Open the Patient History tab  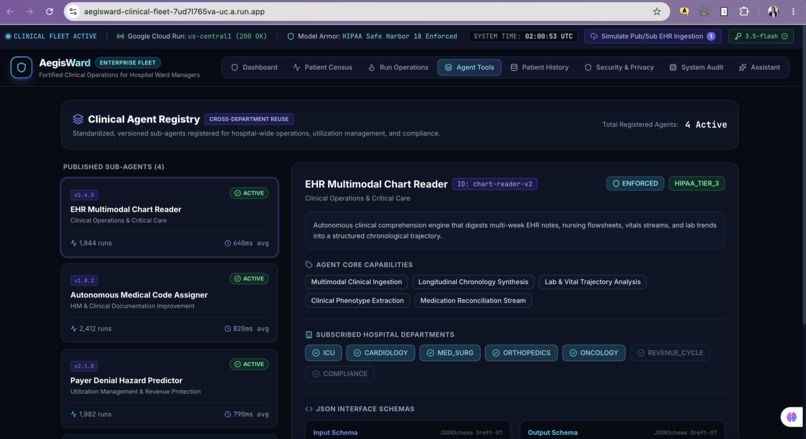tap(539, 67)
